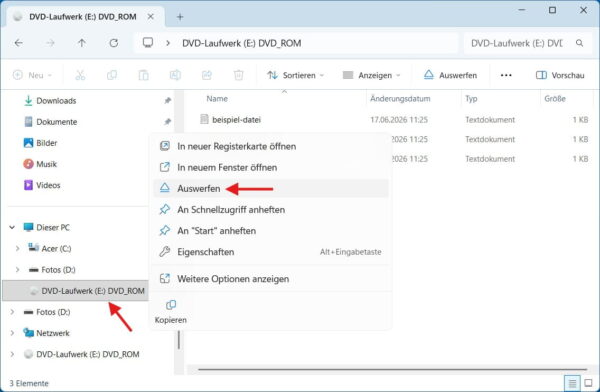Choose In neuem Fenster öffnen
The height and width of the screenshot is (392, 600).
(271, 167)
